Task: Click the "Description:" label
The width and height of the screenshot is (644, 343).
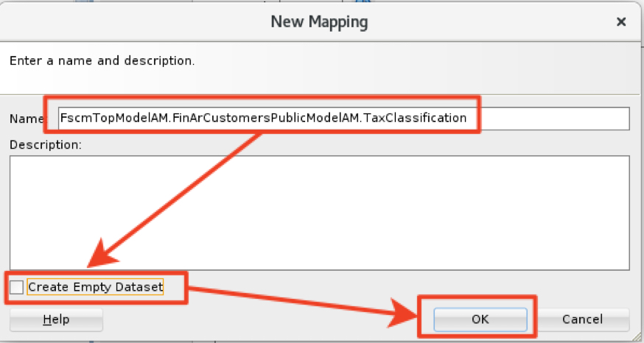Action: click(x=45, y=144)
